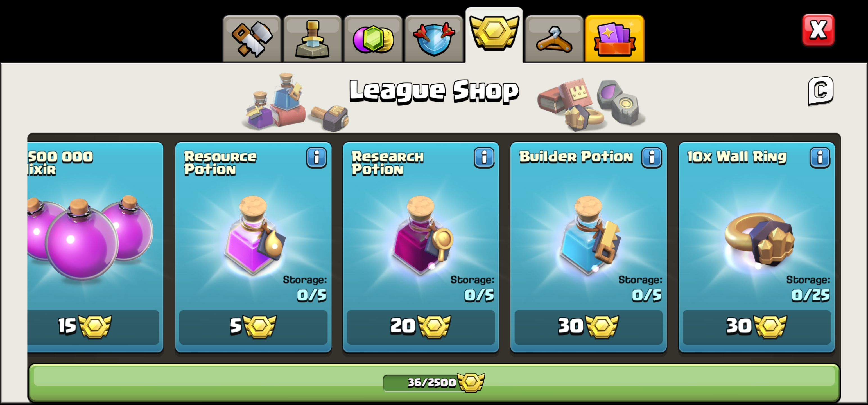Select the gold League medal tab
Screen dimensions: 868x405
pos(494,35)
